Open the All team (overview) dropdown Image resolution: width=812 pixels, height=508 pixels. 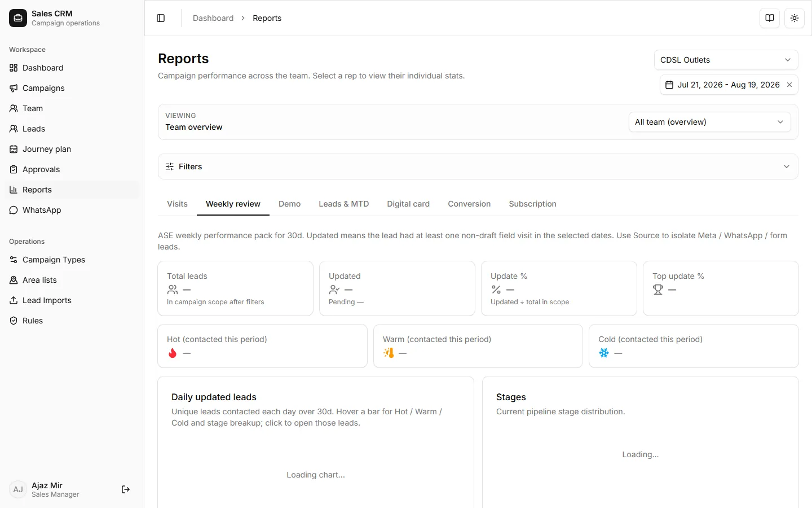pos(710,122)
